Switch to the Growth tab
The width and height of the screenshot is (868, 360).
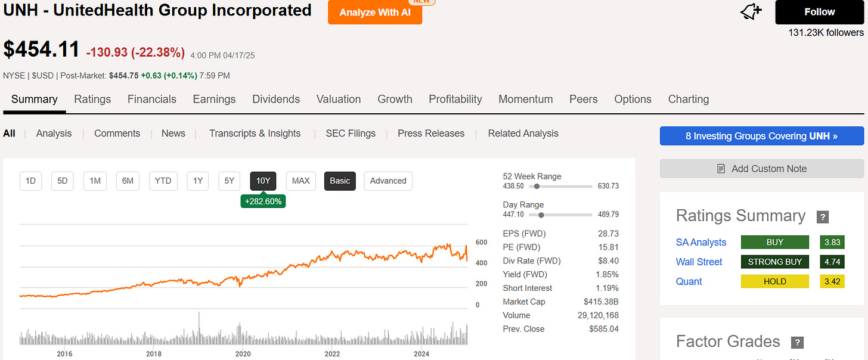point(395,100)
